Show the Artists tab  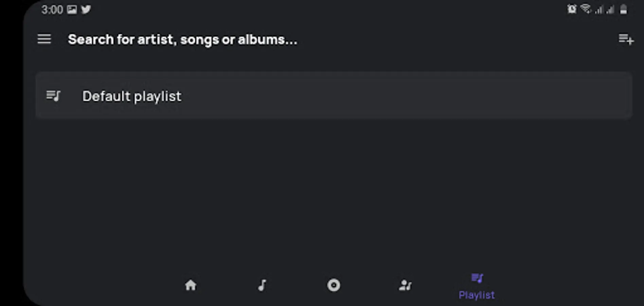tap(405, 285)
